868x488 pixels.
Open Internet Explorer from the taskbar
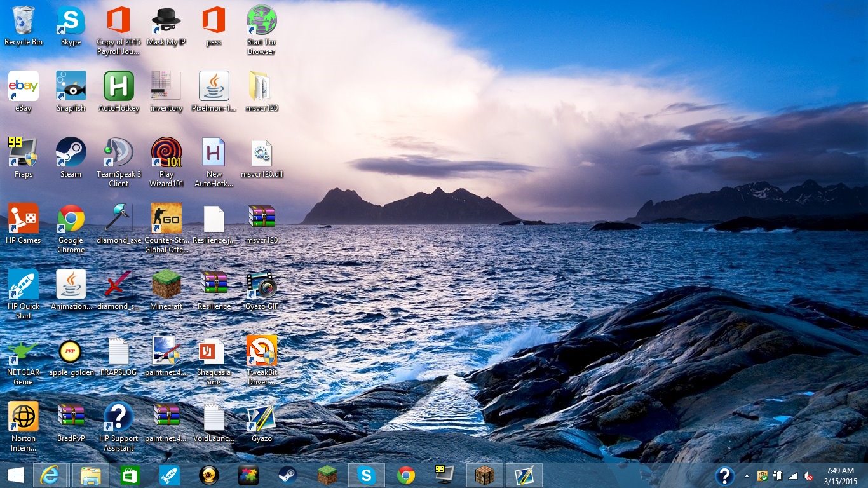coord(50,475)
